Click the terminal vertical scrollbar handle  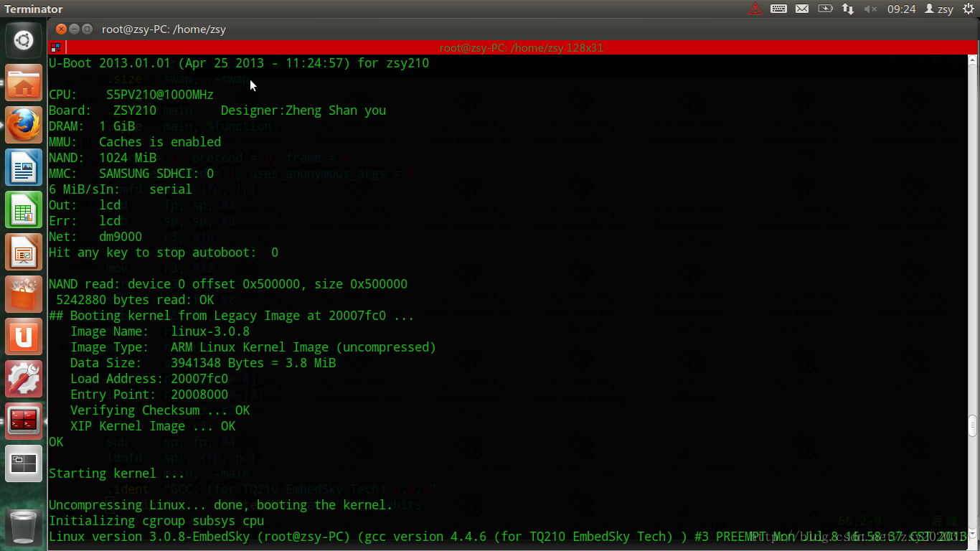click(x=972, y=426)
